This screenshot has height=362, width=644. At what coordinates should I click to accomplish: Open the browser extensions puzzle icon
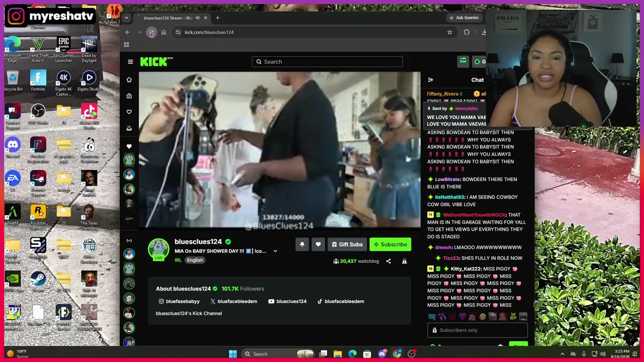[467, 32]
